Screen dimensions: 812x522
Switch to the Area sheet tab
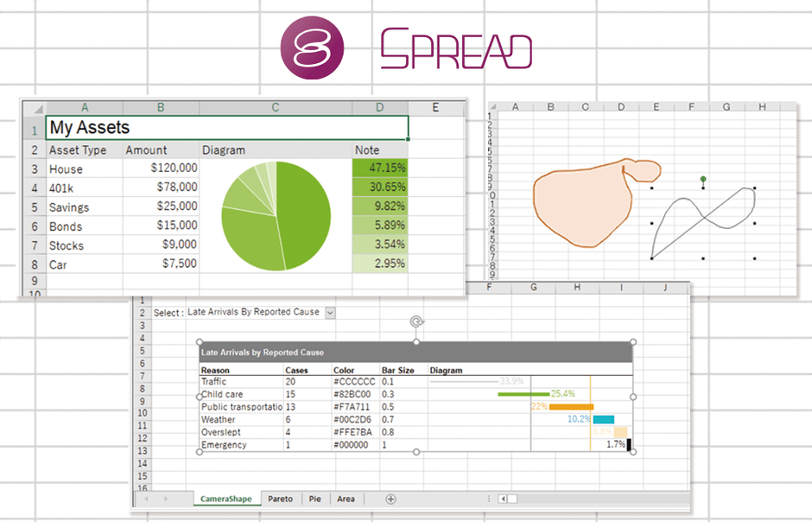click(346, 500)
